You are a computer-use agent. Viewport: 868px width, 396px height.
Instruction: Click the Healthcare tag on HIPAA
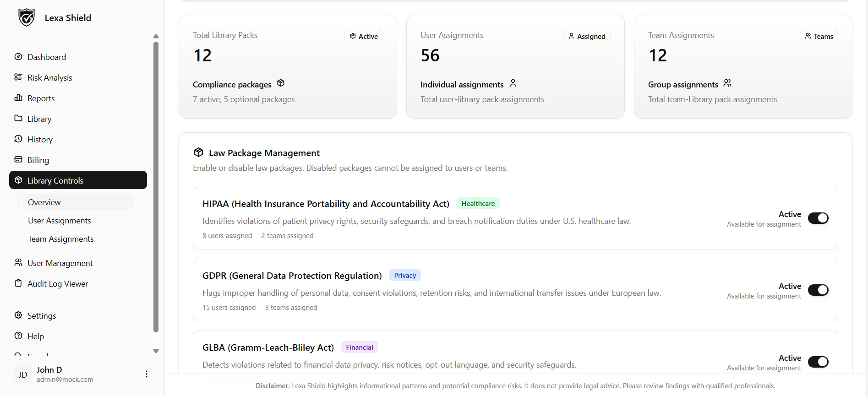point(478,203)
